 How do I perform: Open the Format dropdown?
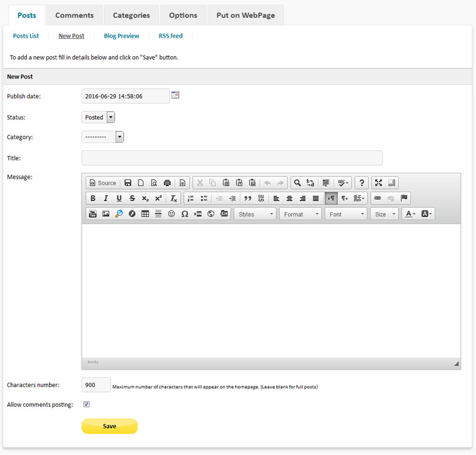(300, 214)
